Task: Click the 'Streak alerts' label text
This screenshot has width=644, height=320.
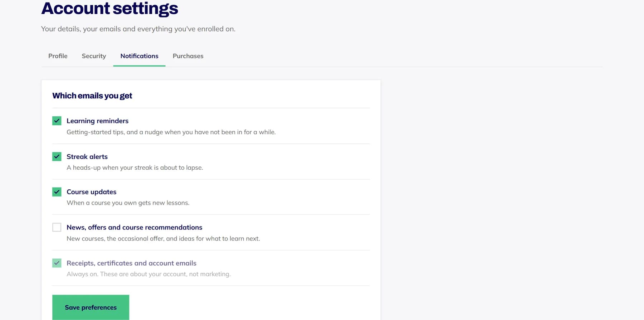Action: click(x=87, y=157)
